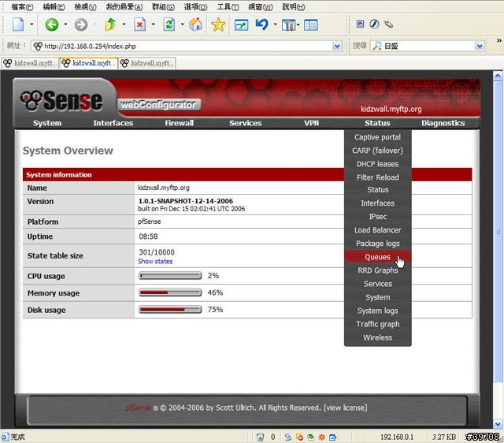The image size is (504, 443).
Task: Select Captive portal in the Status menu
Action: click(x=378, y=137)
